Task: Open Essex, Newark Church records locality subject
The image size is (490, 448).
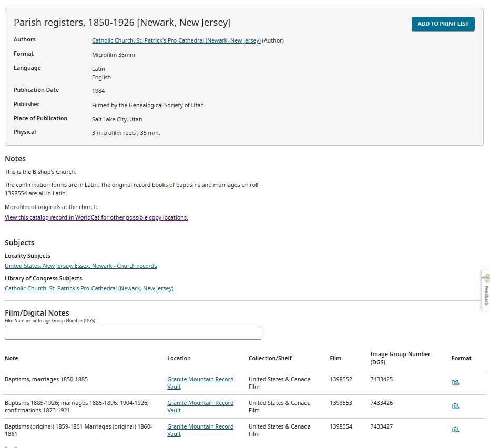Action: tap(80, 266)
